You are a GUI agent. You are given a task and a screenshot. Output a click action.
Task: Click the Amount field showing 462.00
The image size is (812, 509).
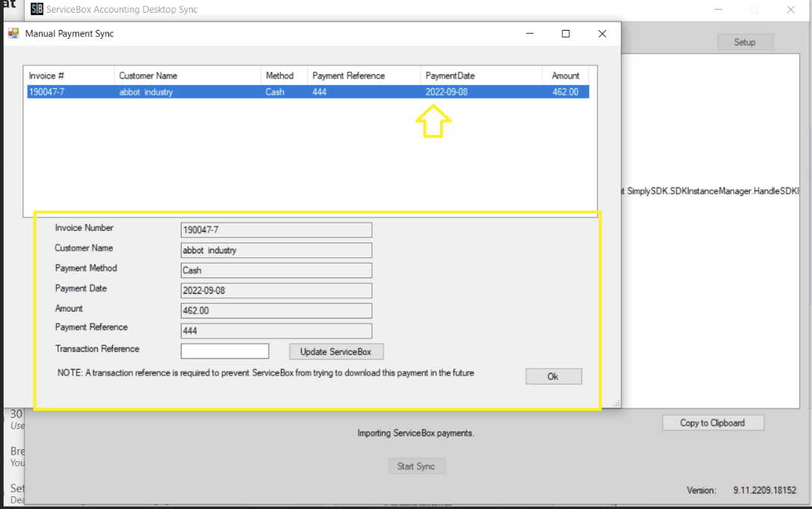pyautogui.click(x=276, y=311)
